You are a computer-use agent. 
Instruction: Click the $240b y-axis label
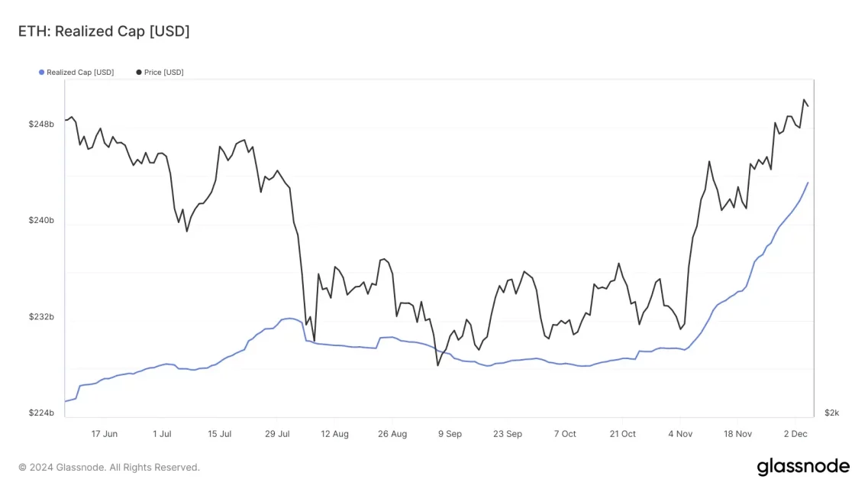point(41,220)
